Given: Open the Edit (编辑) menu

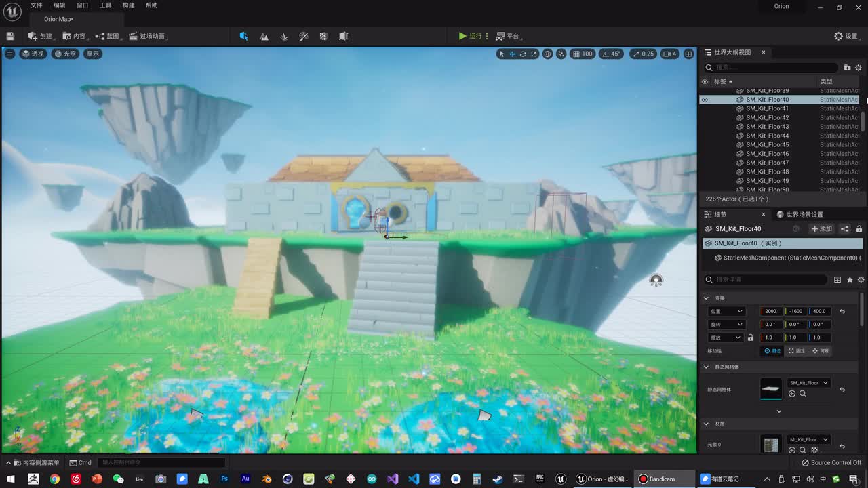Looking at the screenshot, I should [60, 5].
